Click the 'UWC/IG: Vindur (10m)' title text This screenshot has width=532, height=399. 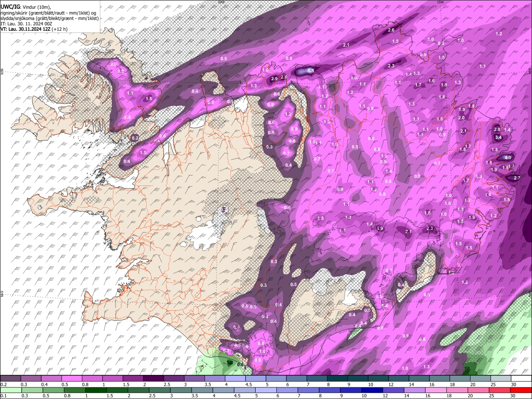(x=25, y=7)
